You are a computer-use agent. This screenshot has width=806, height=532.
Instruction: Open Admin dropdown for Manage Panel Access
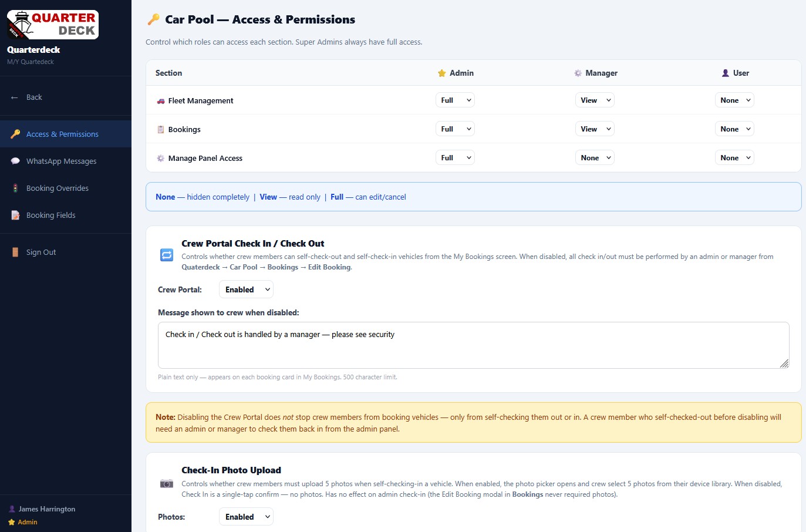(x=455, y=157)
